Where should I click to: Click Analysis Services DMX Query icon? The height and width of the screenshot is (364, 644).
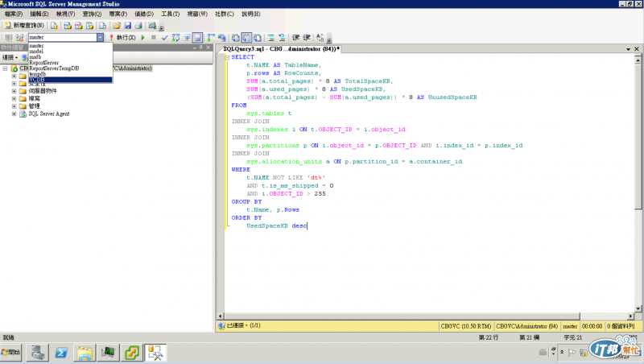tap(78, 26)
